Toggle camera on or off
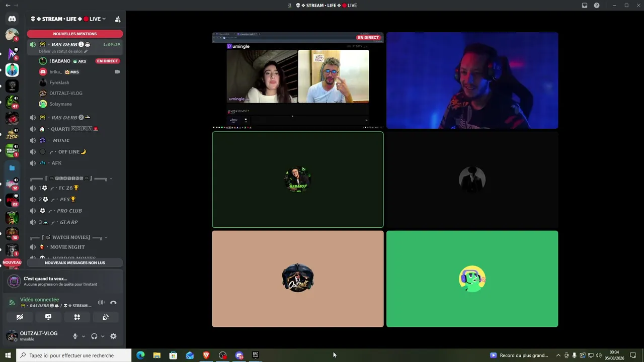 [20, 317]
